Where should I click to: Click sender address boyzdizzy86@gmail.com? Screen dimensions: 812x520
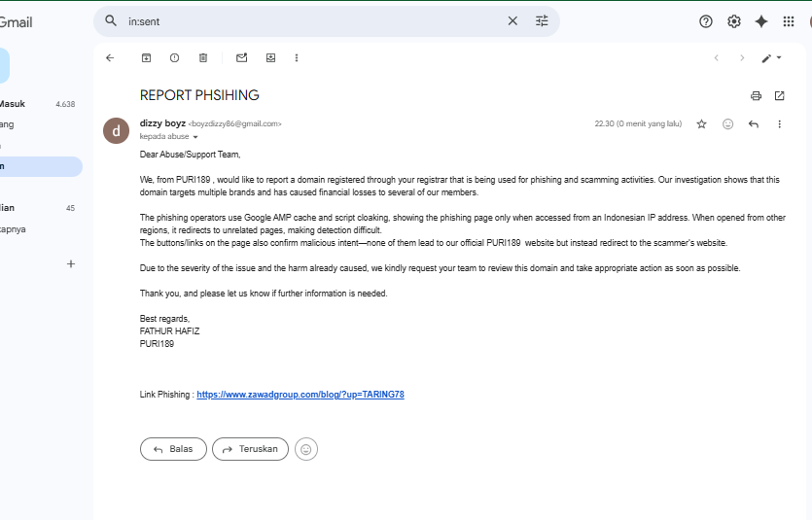235,123
